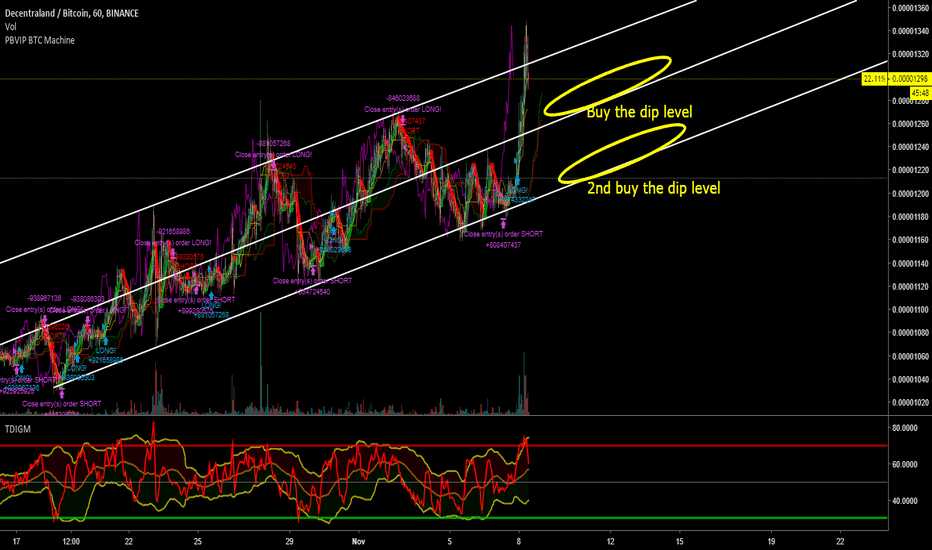Click the -921658986 strategy label
This screenshot has width=932, height=550.
(174, 232)
